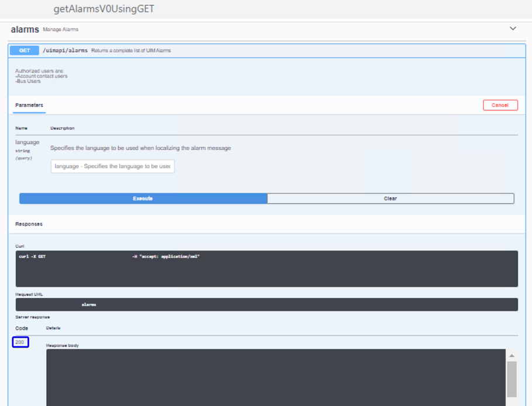Click the Clear button

tap(391, 199)
